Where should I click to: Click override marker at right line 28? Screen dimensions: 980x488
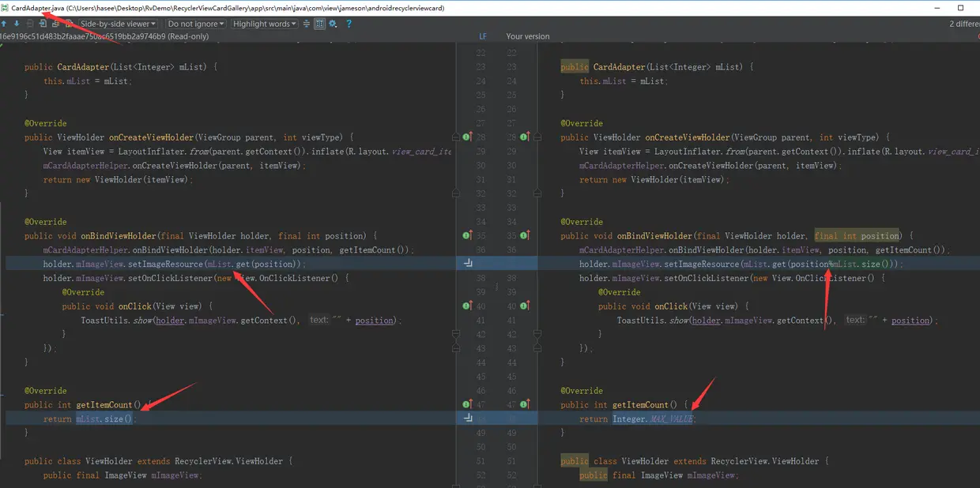(x=523, y=137)
